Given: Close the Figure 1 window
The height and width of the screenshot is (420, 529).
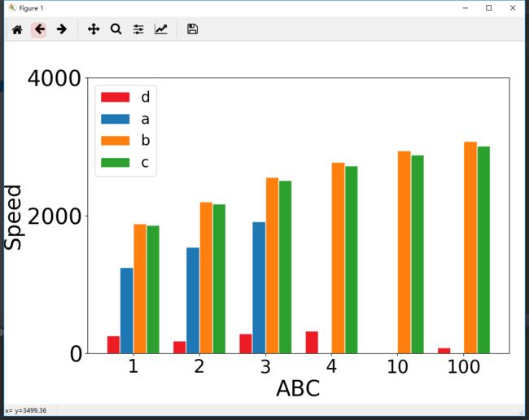Looking at the screenshot, I should (513, 8).
